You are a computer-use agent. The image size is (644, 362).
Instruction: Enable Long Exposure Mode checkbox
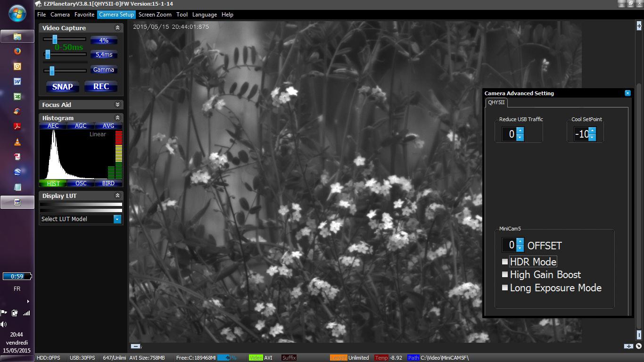click(x=505, y=288)
